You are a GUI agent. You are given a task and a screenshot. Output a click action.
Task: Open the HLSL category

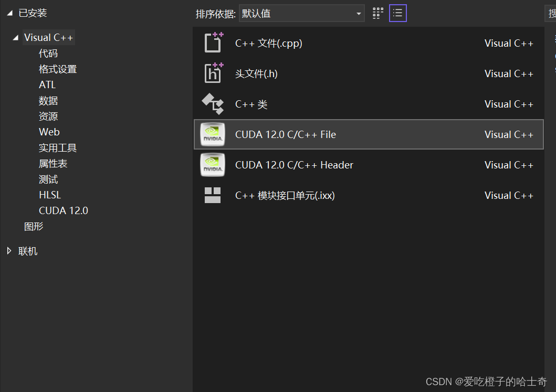pos(49,195)
